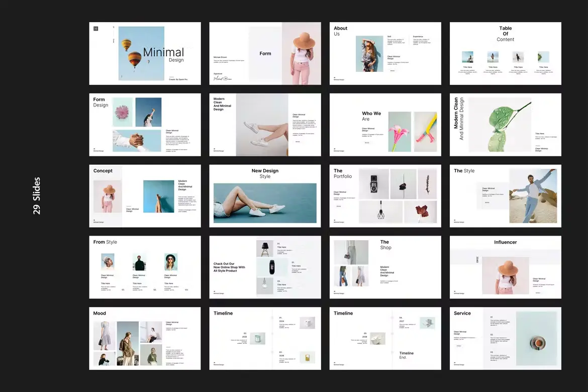588x392 pixels.
Task: Open the Form Design slide
Action: [x=145, y=125]
